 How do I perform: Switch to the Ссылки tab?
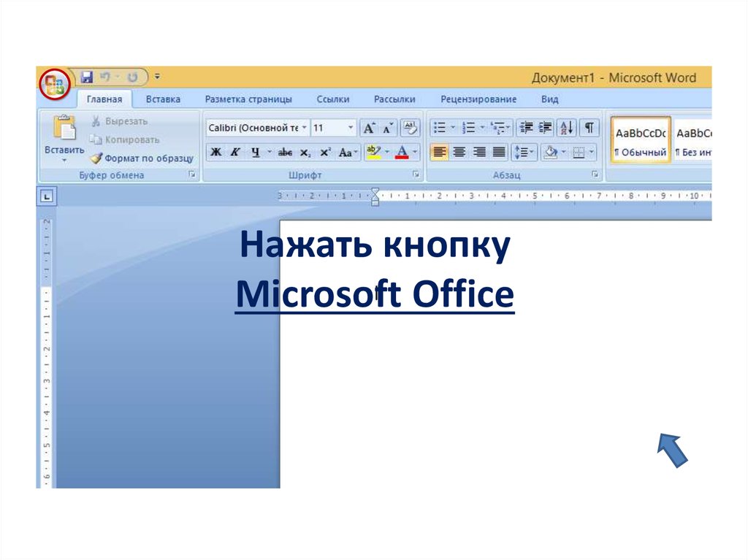coord(333,99)
